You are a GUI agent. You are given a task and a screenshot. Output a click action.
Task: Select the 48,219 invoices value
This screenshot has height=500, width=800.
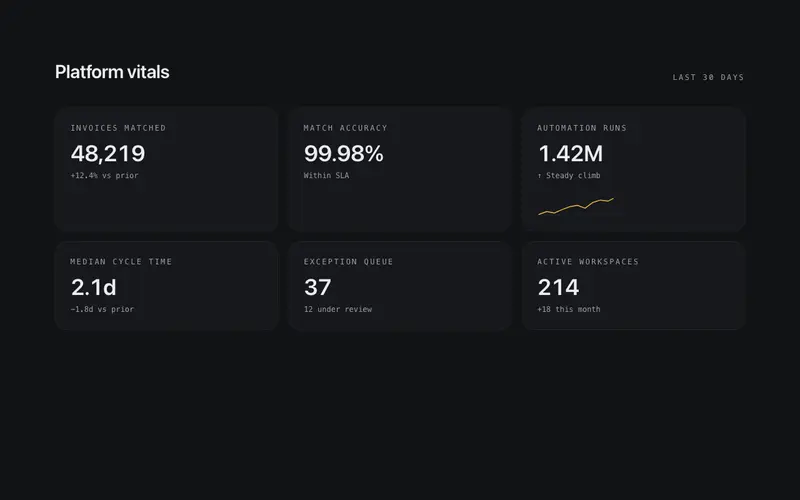tap(108, 154)
